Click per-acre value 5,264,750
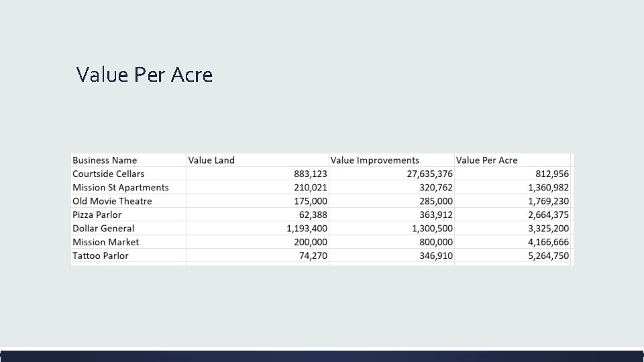Viewport: 644px width, 362px height. pyautogui.click(x=548, y=255)
